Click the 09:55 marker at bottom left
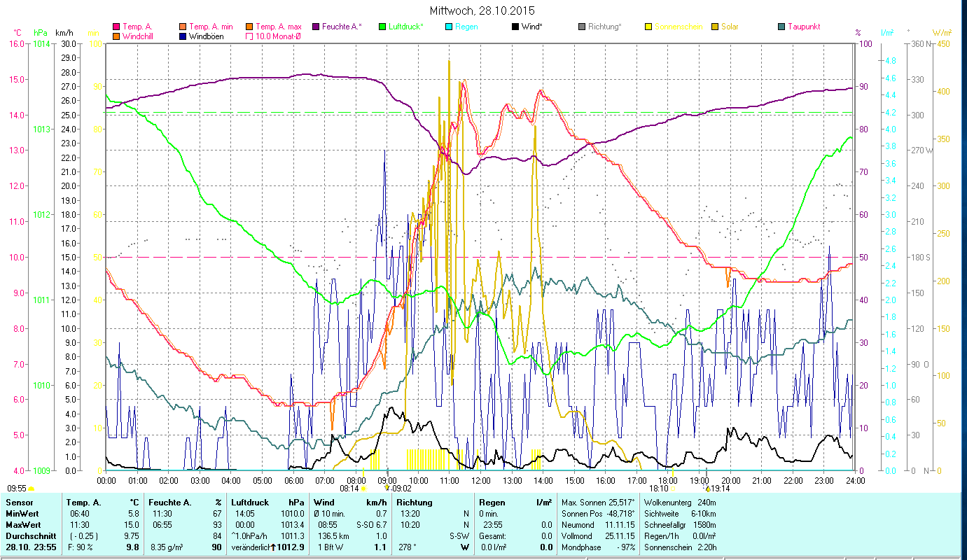The image size is (967, 560). pyautogui.click(x=17, y=489)
